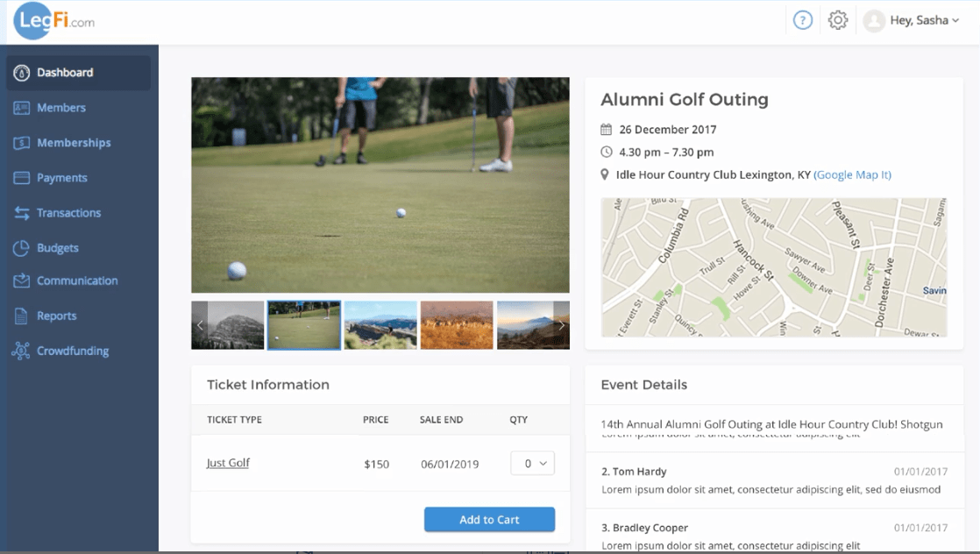Click the Crowdfunding network icon
This screenshot has height=554, width=980.
click(22, 351)
